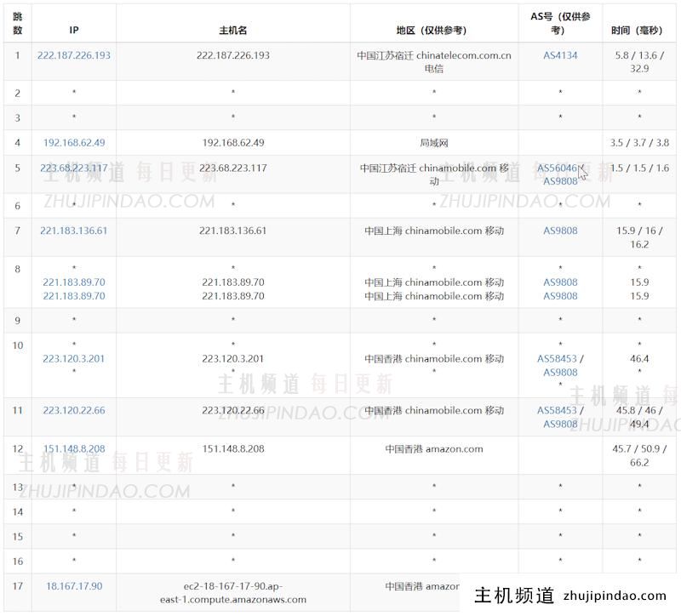The height and width of the screenshot is (616, 681).
Task: Open IP link 151.148.8.208
Action: click(x=74, y=448)
